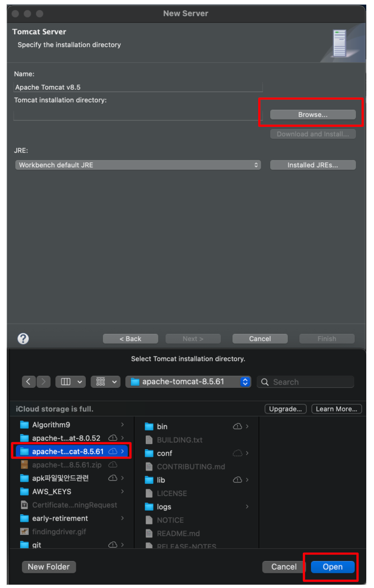
Task: Click the LICENSE file
Action: click(197, 493)
